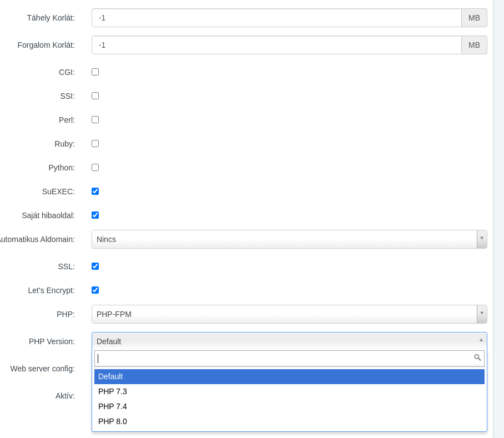Collapse the PHP Version dropdown header
The width and height of the screenshot is (504, 438).
tap(289, 341)
